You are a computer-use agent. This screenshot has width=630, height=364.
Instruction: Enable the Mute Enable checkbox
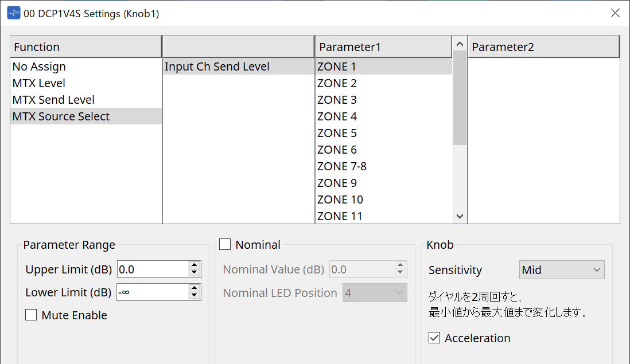(32, 315)
